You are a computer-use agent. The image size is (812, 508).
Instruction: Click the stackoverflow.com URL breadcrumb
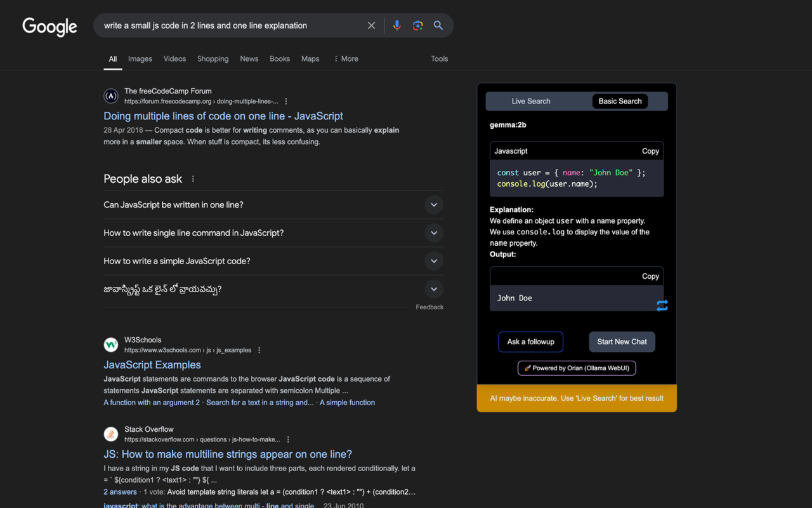click(202, 439)
